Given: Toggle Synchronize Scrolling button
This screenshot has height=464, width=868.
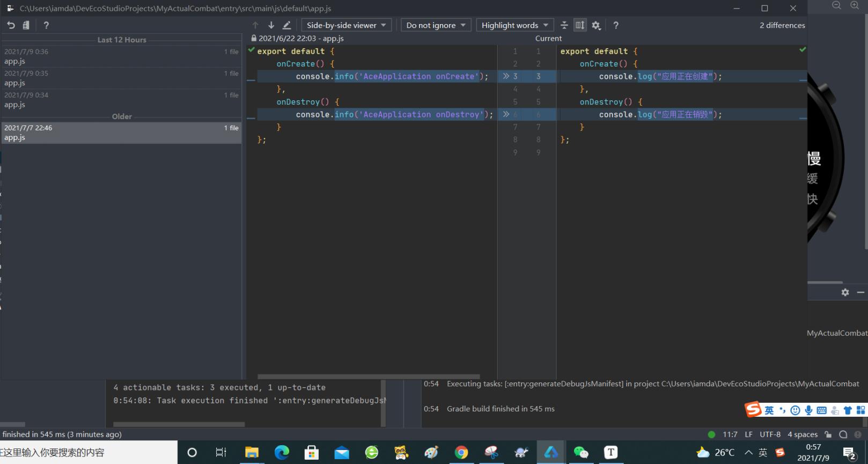Looking at the screenshot, I should 580,25.
